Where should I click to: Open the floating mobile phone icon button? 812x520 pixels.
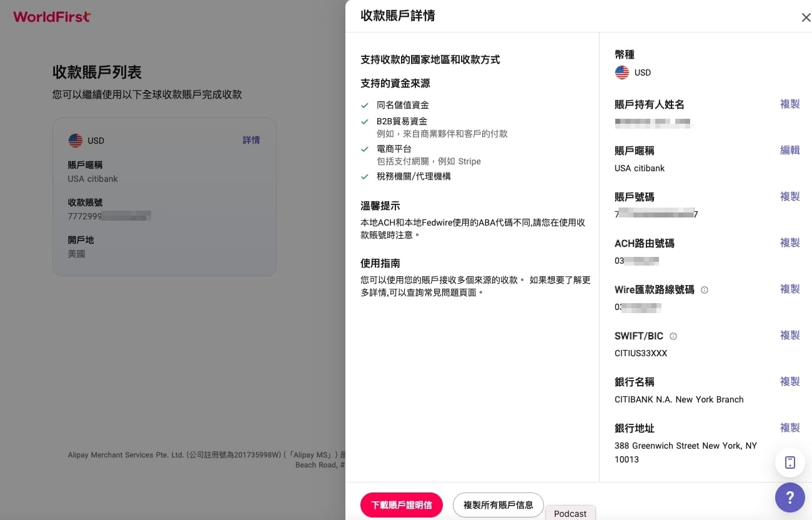point(790,462)
